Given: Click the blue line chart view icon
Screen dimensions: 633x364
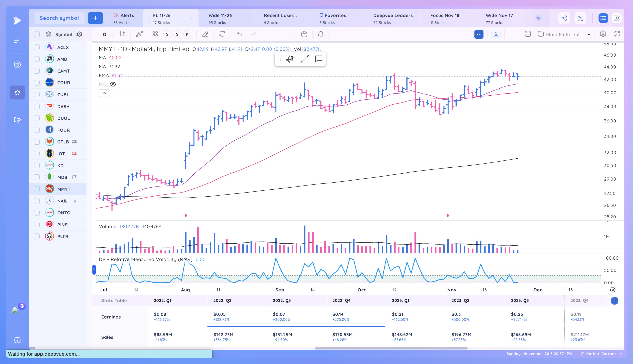Looking at the screenshot, I should pyautogui.click(x=479, y=34).
